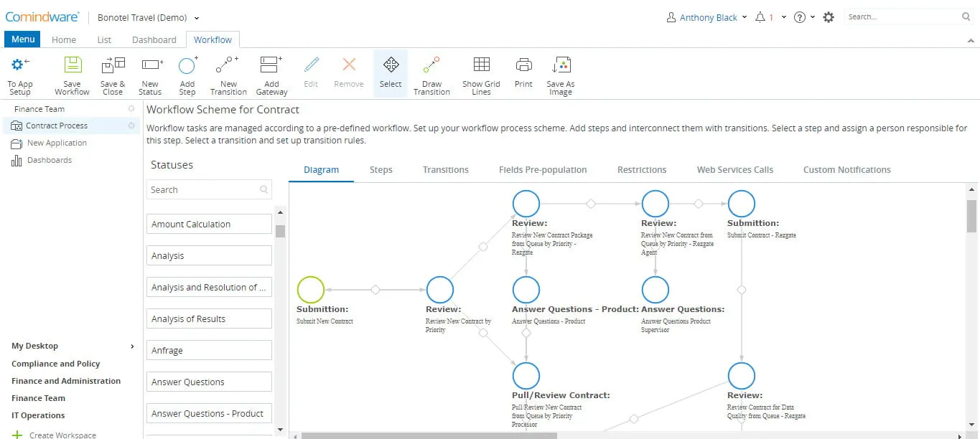Open the Web Services Calls tab
The image size is (980, 439).
(735, 170)
